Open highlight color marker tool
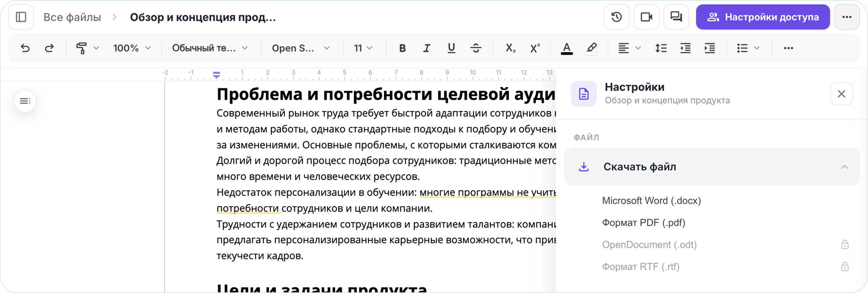Screen dimensions: 868x293 point(591,48)
